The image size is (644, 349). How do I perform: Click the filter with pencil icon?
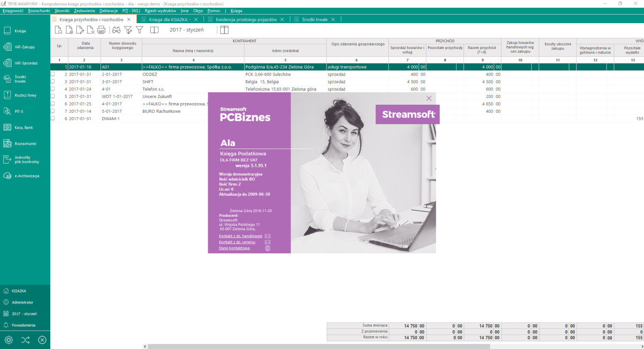[128, 30]
